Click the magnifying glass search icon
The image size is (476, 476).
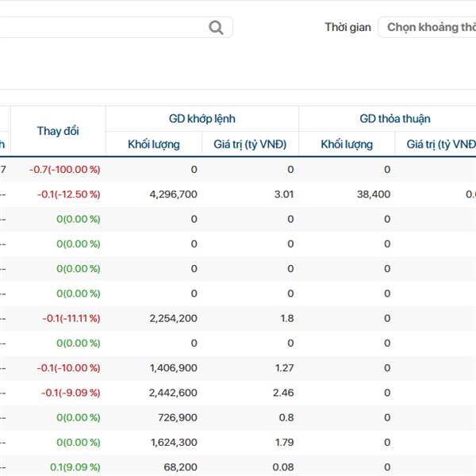[x=216, y=28]
